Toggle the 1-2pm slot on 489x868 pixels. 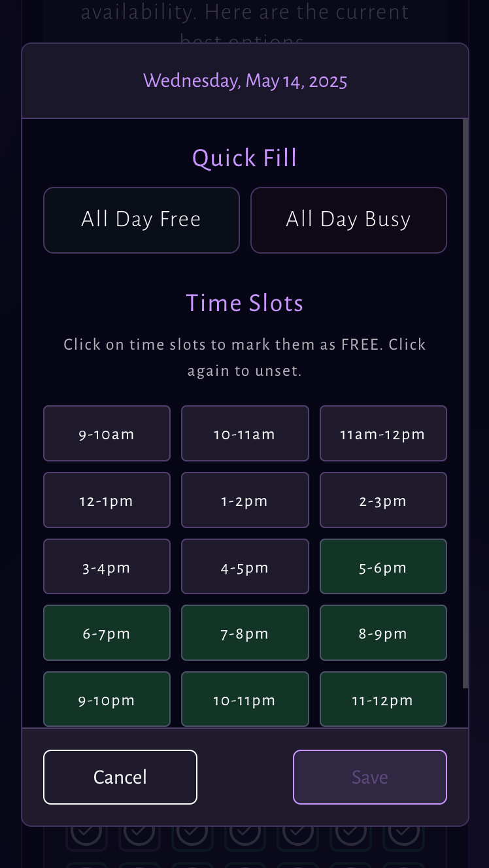(x=244, y=500)
